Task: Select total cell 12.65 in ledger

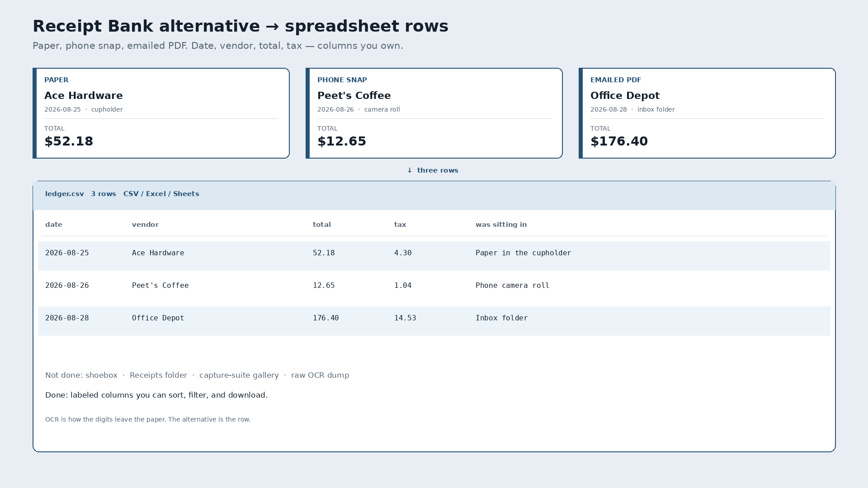Action: click(324, 286)
